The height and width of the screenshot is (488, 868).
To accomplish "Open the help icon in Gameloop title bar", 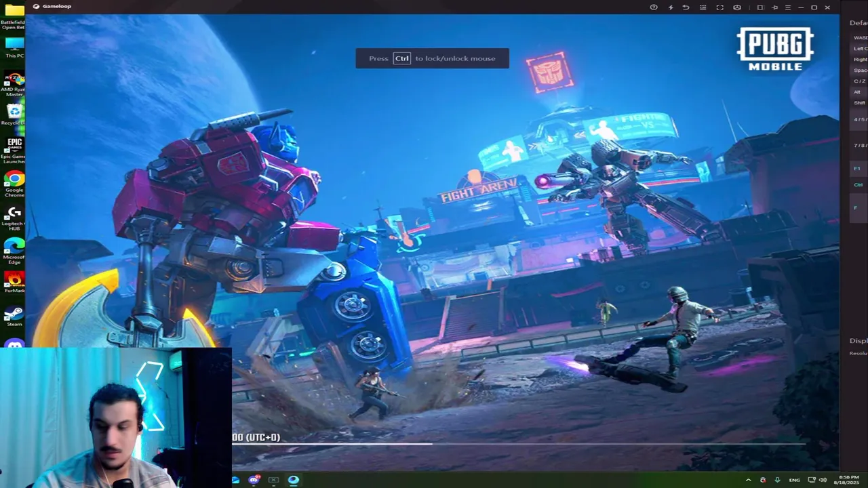I will click(654, 7).
